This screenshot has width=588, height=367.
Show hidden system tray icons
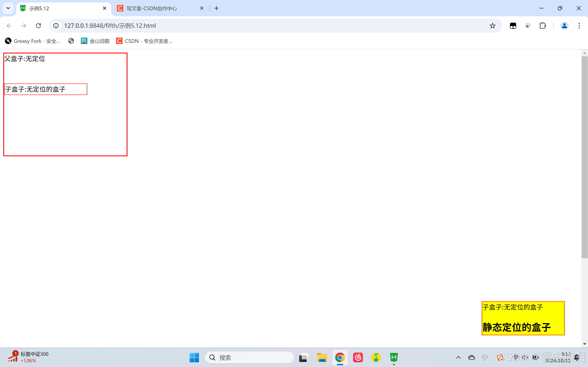pyautogui.click(x=458, y=357)
